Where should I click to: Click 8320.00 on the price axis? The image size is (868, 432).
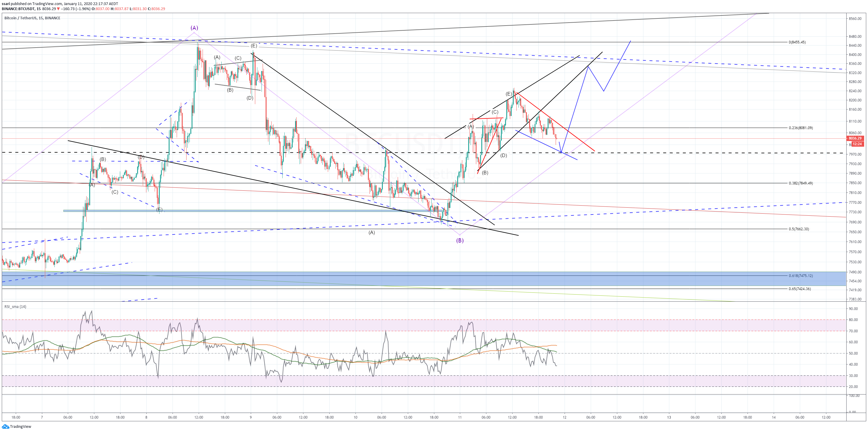[x=855, y=73]
